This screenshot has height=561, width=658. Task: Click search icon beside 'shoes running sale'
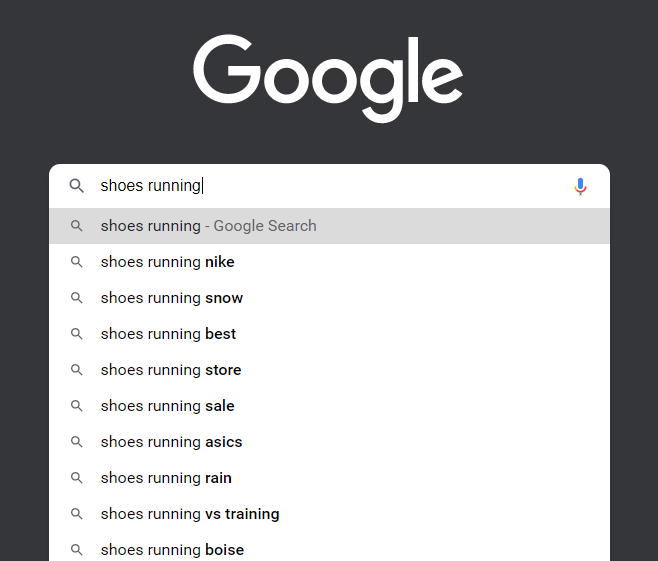point(76,406)
